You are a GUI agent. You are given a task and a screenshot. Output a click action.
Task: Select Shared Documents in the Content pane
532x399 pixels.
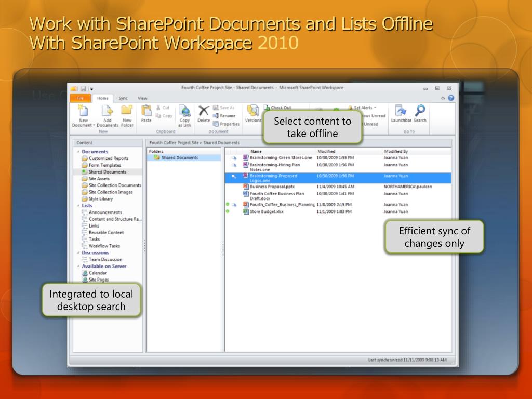[108, 172]
